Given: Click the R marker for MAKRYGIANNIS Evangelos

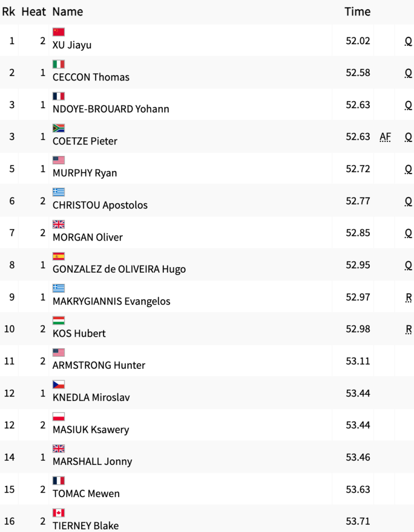Looking at the screenshot, I should pos(409,298).
